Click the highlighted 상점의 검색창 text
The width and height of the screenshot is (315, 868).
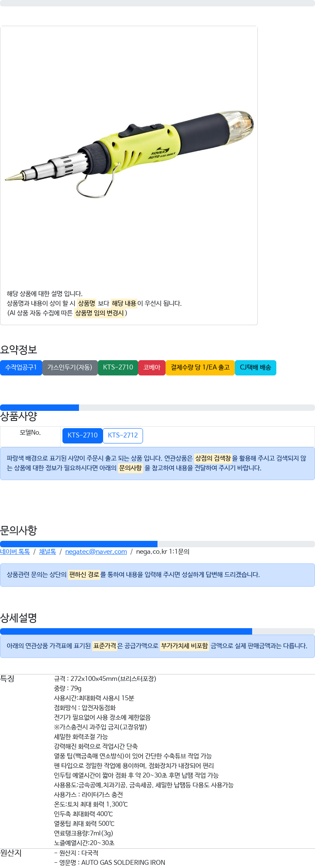pyautogui.click(x=213, y=458)
